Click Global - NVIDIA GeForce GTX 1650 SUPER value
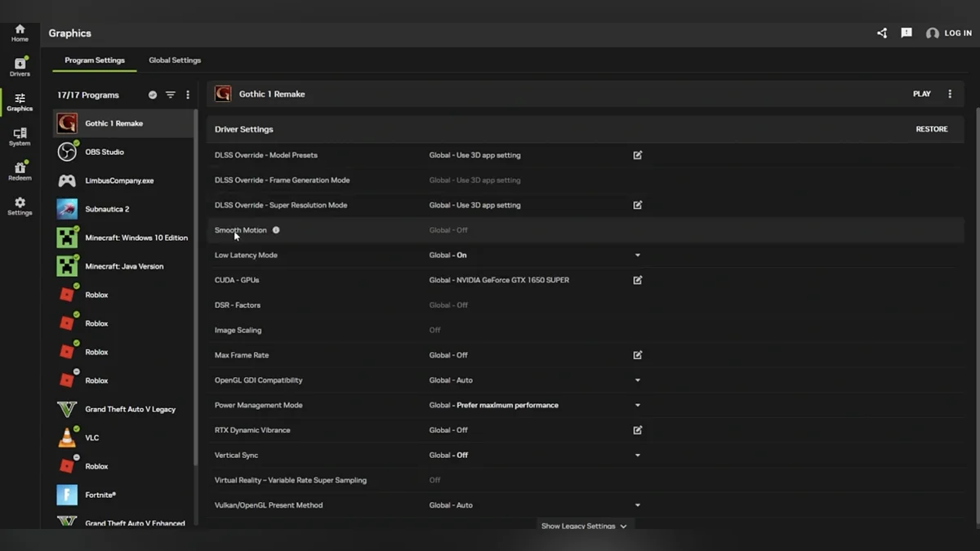The width and height of the screenshot is (980, 551). coord(499,280)
